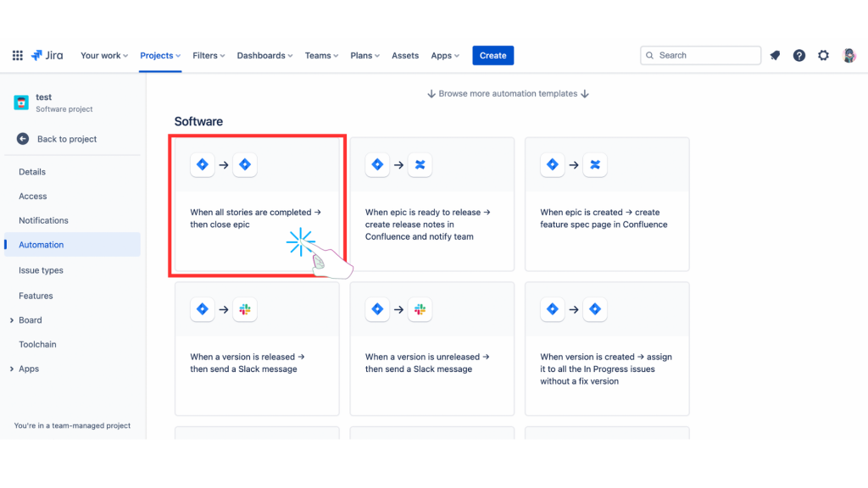
Task: Click Back to project link
Action: coord(66,139)
